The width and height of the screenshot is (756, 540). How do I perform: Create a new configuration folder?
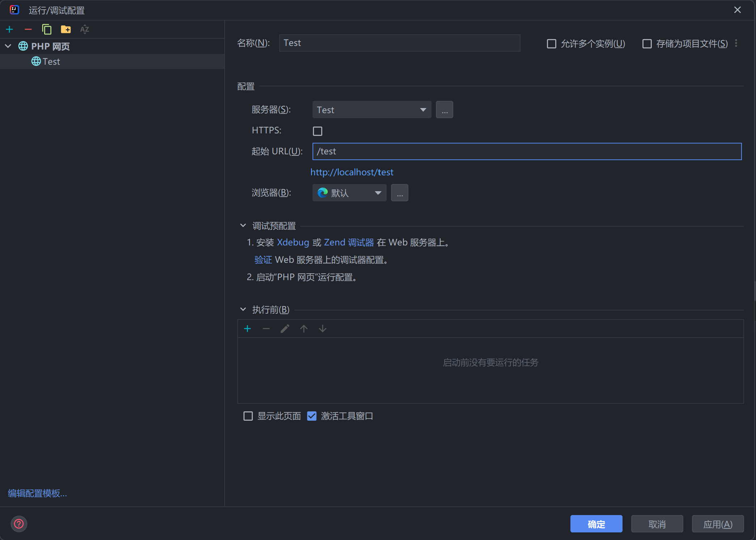pyautogui.click(x=66, y=29)
